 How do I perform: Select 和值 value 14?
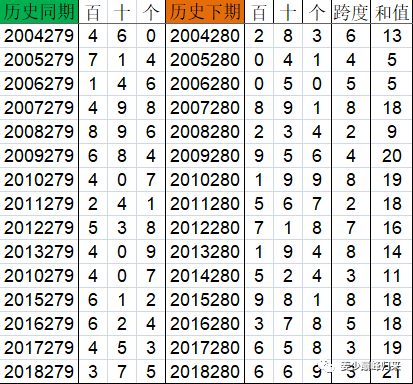(x=391, y=252)
